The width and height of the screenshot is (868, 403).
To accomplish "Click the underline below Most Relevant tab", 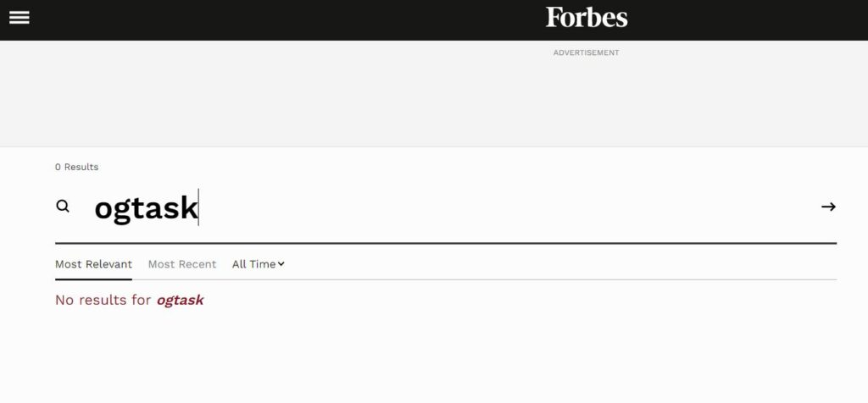I will (93, 279).
